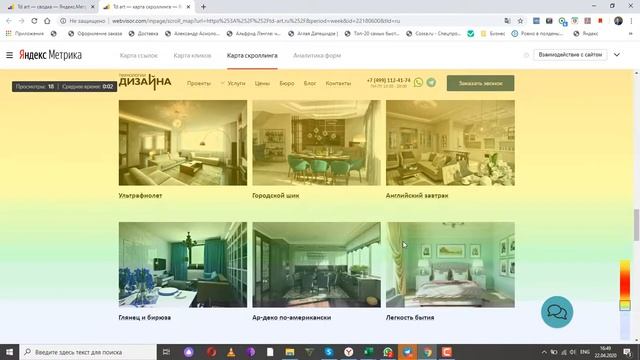The height and width of the screenshot is (360, 640).
Task: Open Task View on the taskbar
Action: tap(166, 352)
